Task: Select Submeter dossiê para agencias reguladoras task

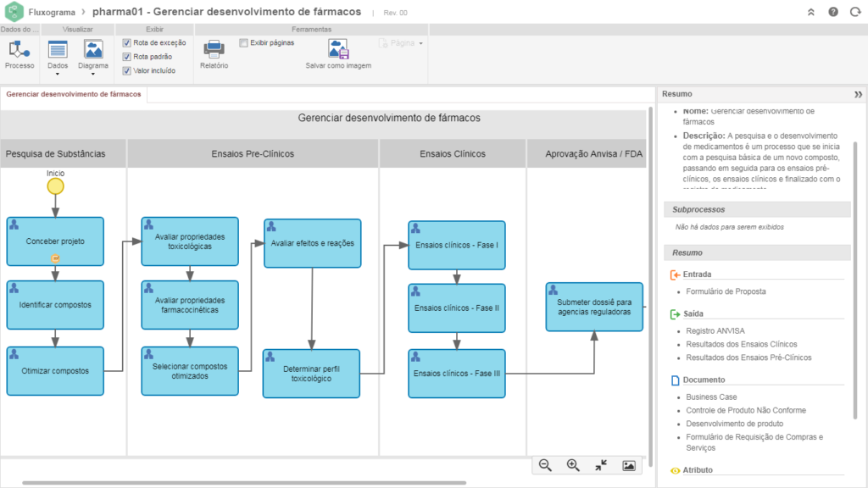Action: 594,307
